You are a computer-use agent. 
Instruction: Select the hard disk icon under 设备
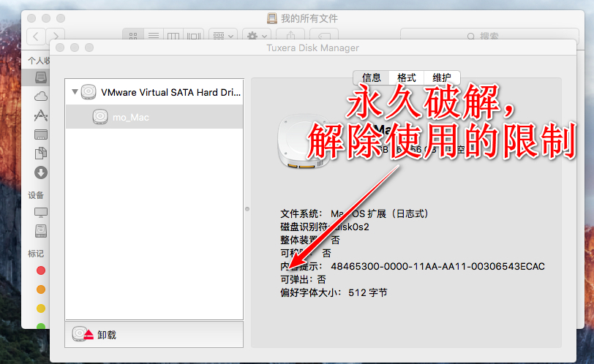tap(40, 231)
